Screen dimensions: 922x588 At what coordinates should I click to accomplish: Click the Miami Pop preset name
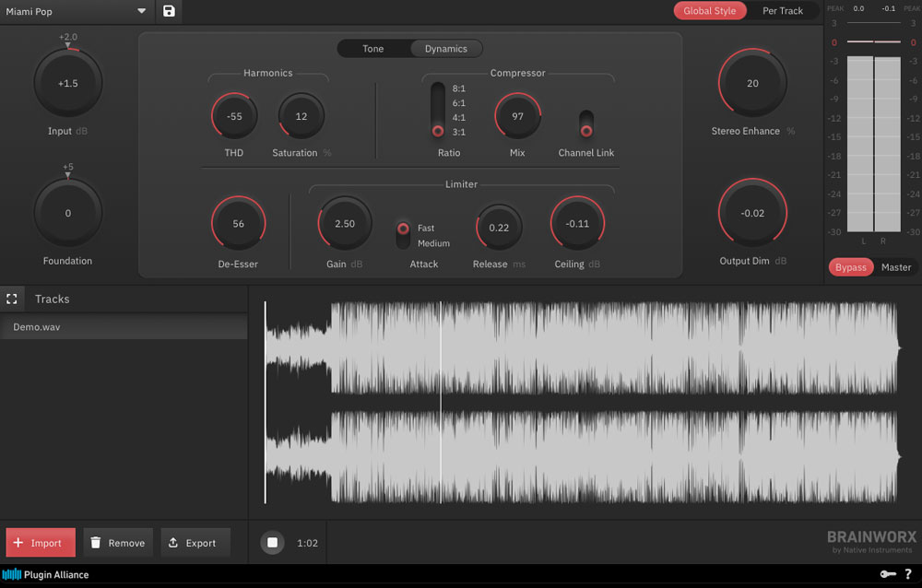pos(29,12)
